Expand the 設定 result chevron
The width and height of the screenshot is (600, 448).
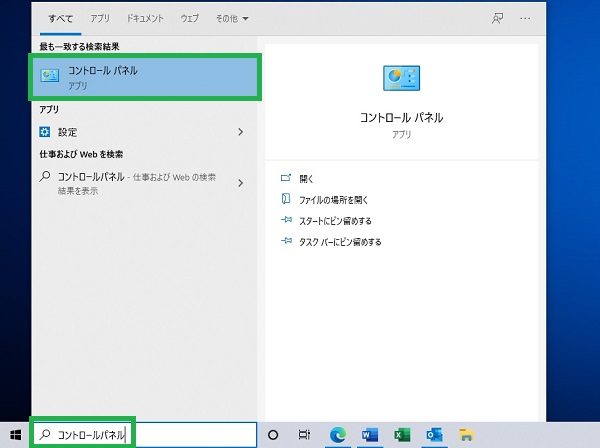240,132
